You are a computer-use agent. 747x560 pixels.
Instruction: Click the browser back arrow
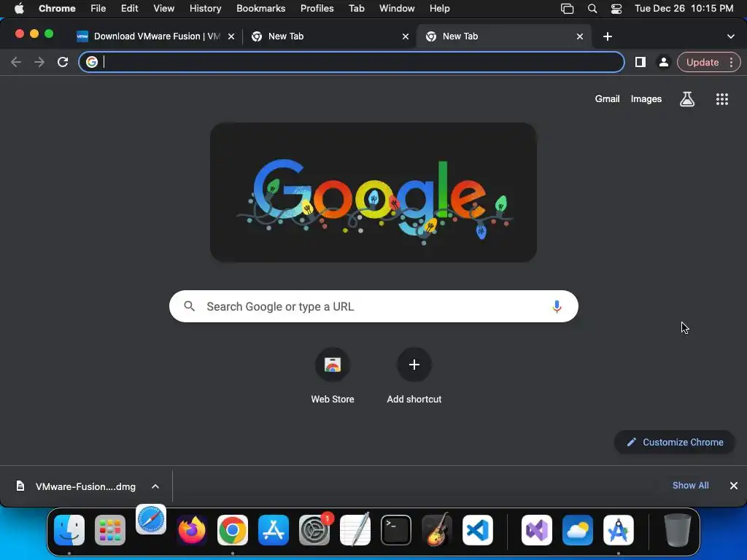(x=16, y=62)
